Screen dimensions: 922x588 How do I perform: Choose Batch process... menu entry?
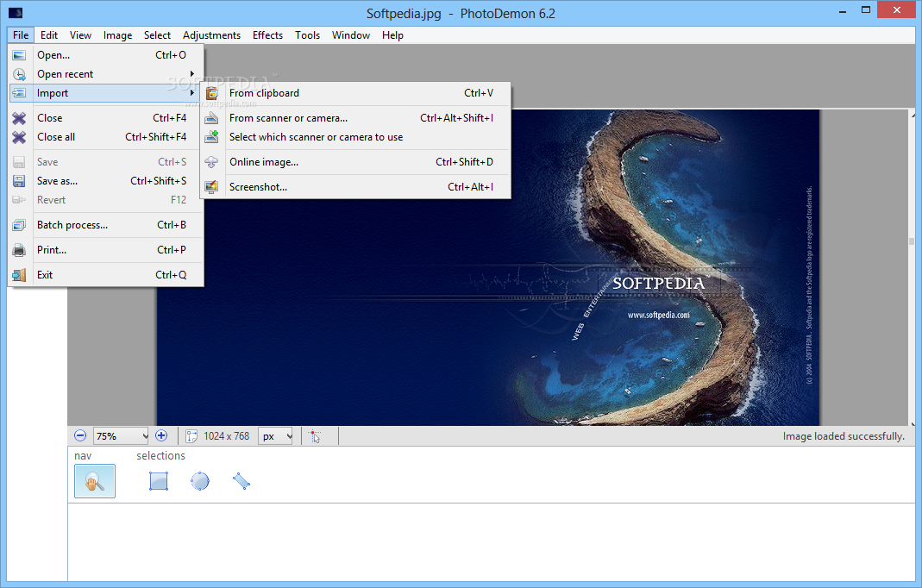pyautogui.click(x=106, y=225)
